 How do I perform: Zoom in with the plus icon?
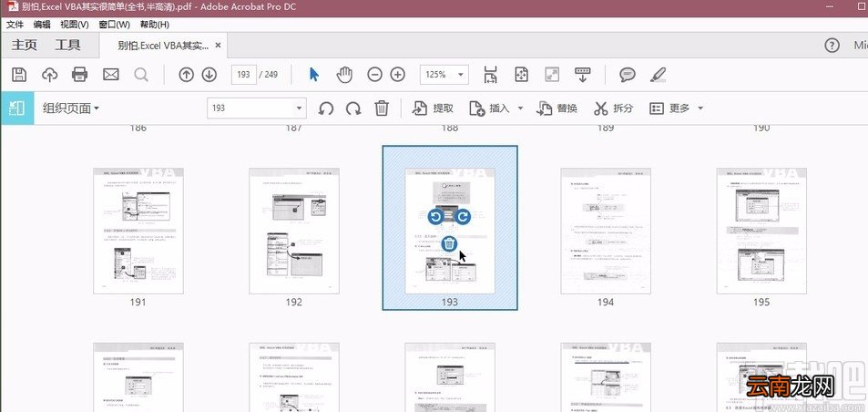point(397,74)
